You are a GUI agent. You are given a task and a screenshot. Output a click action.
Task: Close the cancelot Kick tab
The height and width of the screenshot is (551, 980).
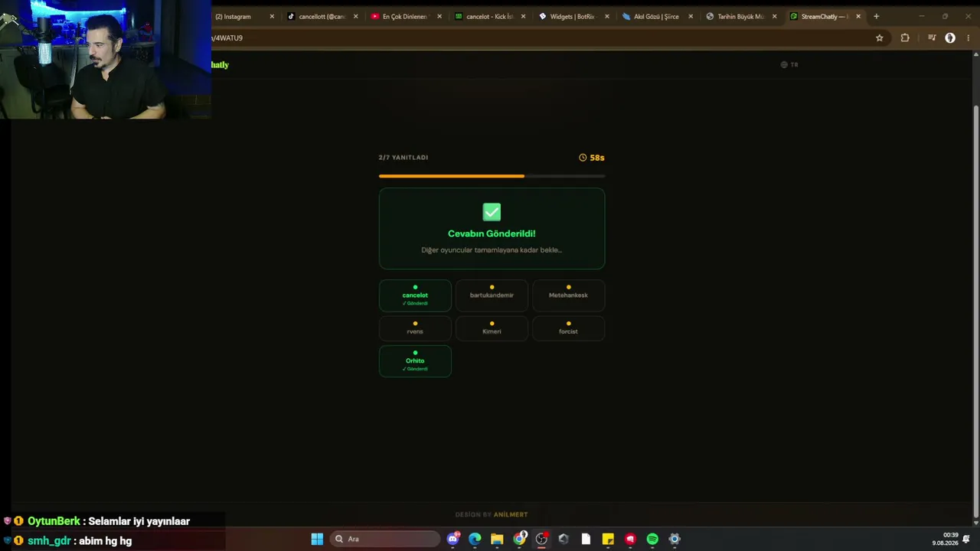pyautogui.click(x=524, y=16)
